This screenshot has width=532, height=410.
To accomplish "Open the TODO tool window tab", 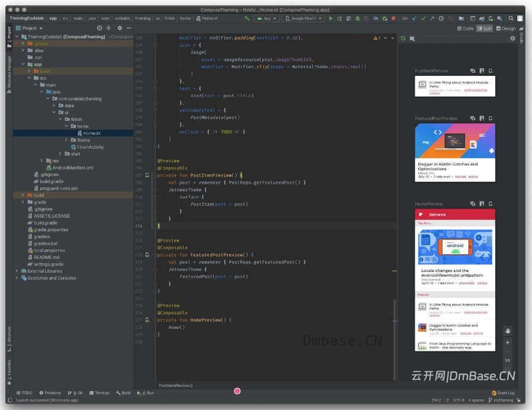I will click(x=24, y=393).
